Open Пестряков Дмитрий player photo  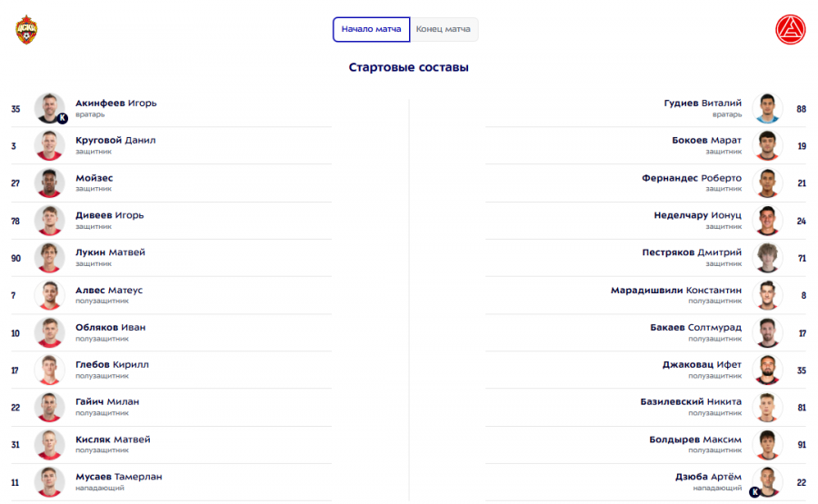(769, 257)
